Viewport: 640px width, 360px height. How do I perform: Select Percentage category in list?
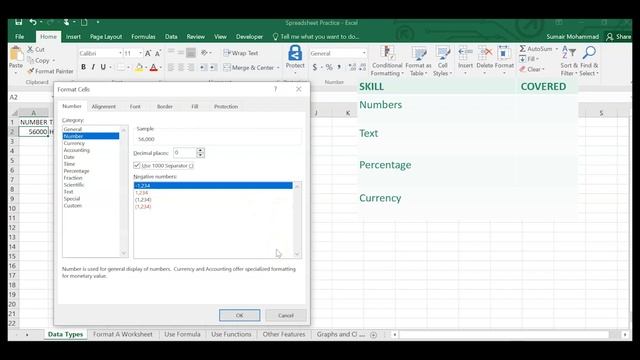(76, 171)
